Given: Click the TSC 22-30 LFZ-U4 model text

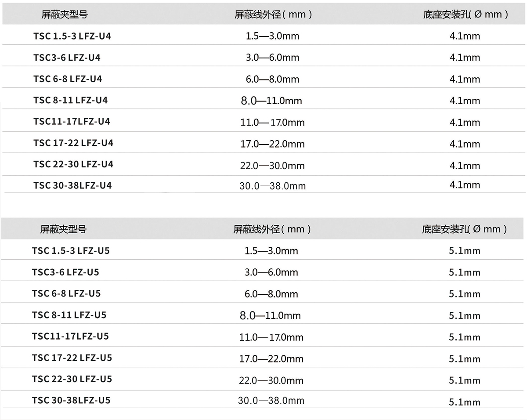Looking at the screenshot, I should point(73,164).
